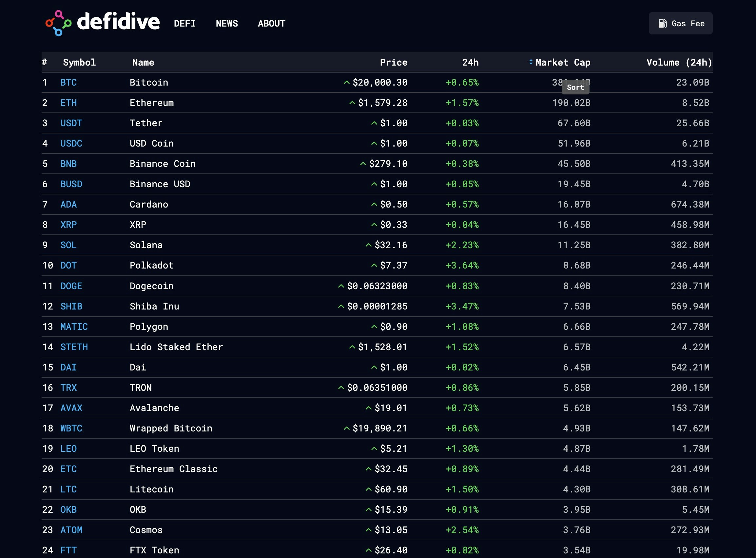This screenshot has width=756, height=558.
Task: Sort by the Symbol column header
Action: click(79, 62)
